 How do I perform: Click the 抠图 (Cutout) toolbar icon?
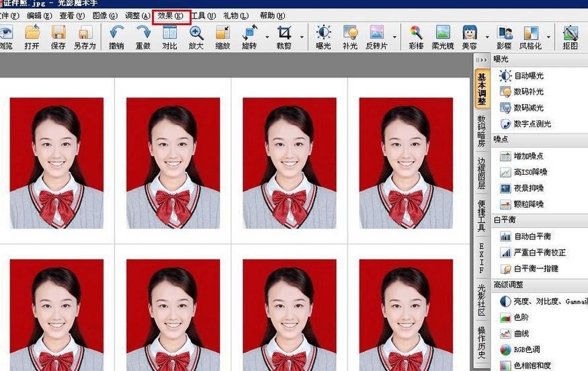[x=571, y=33]
